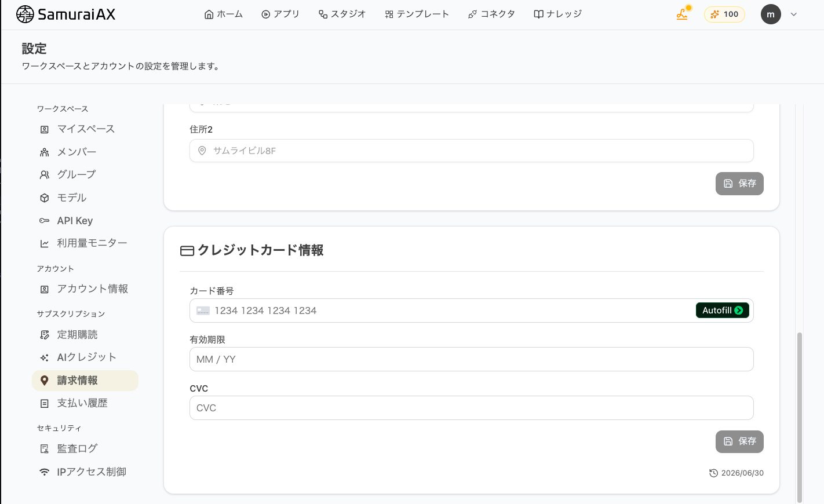The image size is (824, 504).
Task: Click the notification icon with orange dot
Action: (x=683, y=14)
